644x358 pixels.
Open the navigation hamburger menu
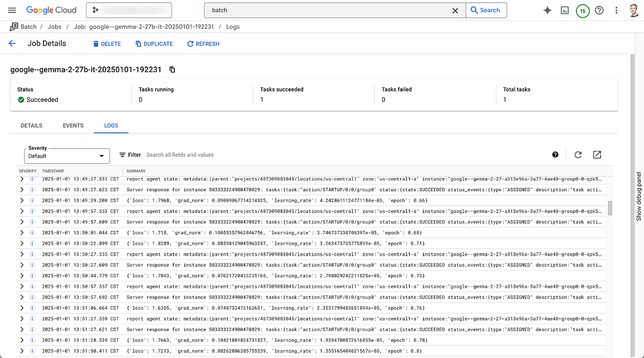point(12,10)
